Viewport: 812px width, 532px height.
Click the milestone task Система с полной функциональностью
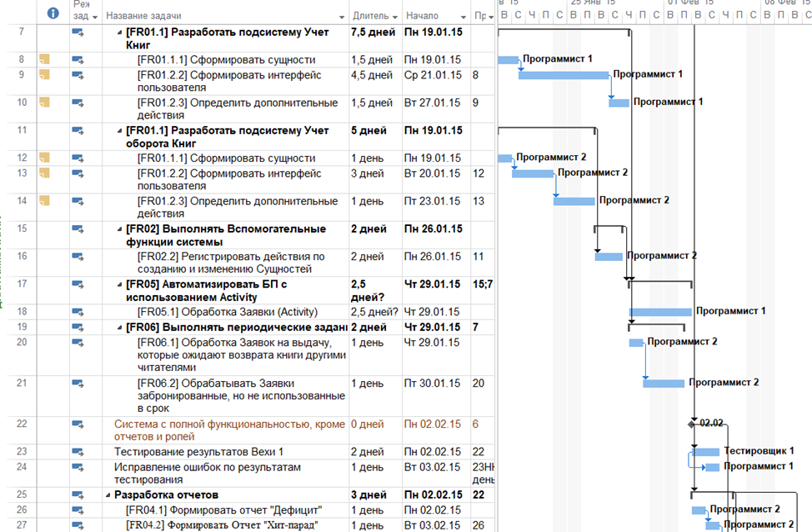[x=229, y=430]
